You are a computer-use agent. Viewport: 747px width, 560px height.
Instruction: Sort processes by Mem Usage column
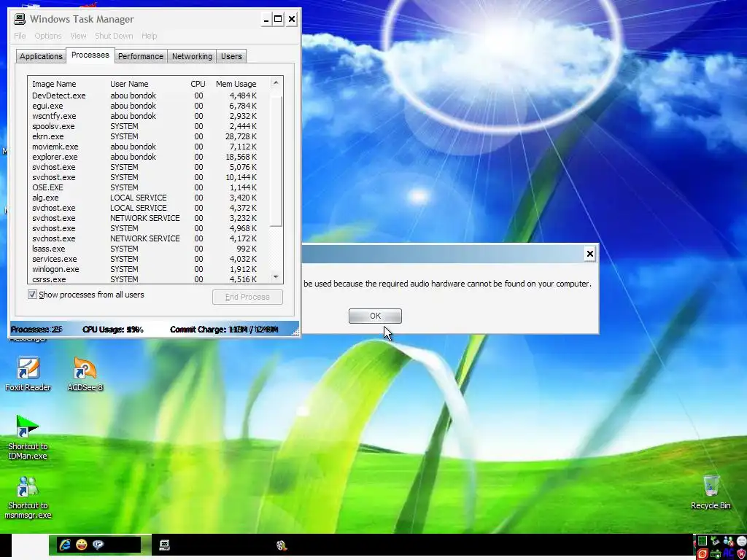[236, 84]
